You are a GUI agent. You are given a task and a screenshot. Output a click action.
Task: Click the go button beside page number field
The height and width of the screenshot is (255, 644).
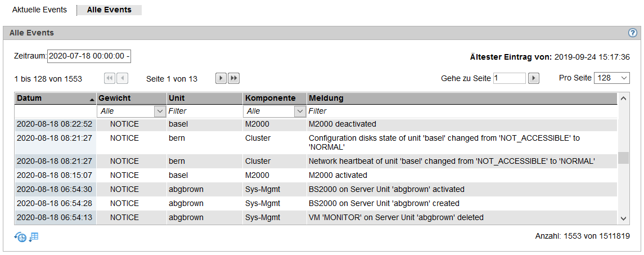point(533,78)
